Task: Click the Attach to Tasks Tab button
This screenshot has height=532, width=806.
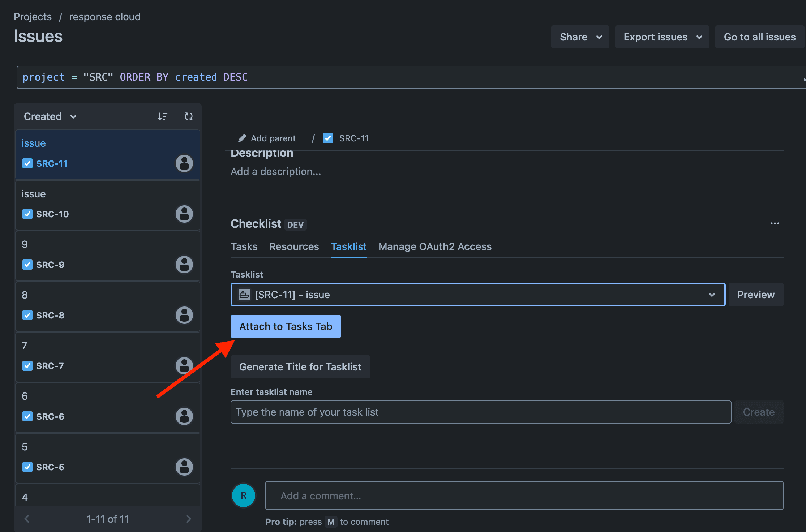Action: [286, 326]
